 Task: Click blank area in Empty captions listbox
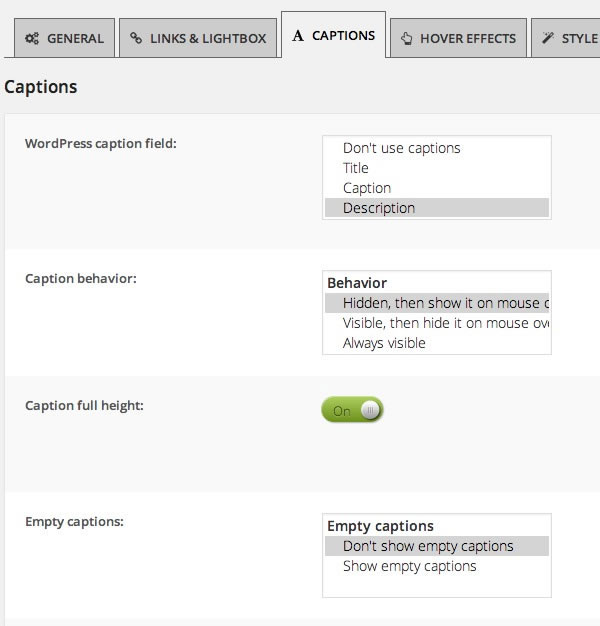(437, 586)
